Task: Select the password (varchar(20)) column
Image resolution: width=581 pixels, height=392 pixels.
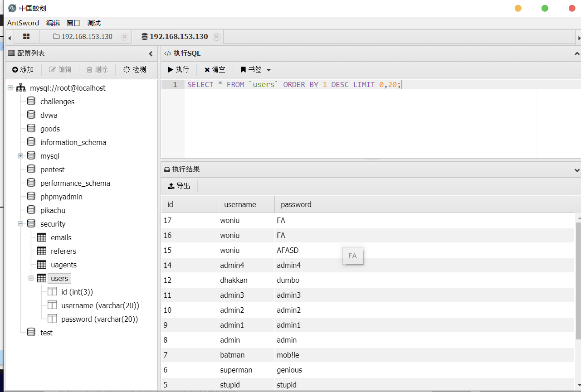Action: 99,319
